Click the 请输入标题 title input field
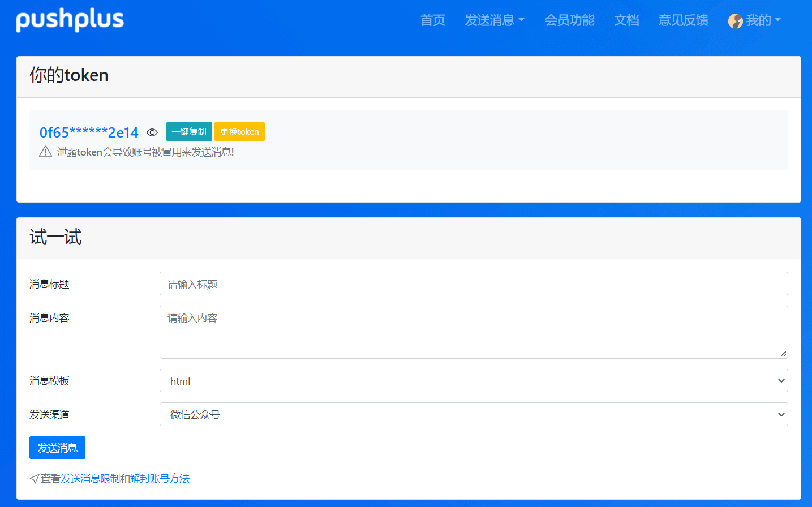812x507 pixels. point(473,283)
